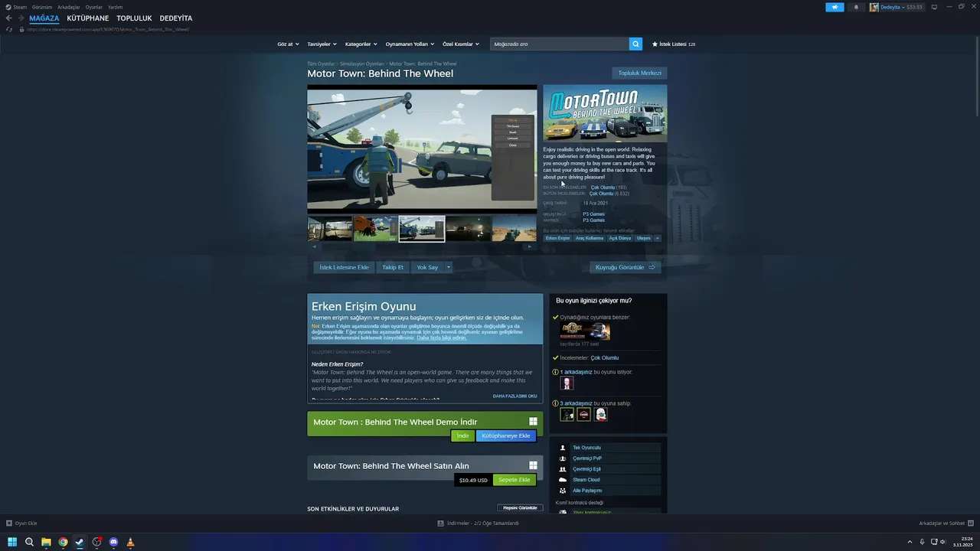Click the Windows platform icon on purchase section
Screen dimensions: 980x551
coord(533,465)
